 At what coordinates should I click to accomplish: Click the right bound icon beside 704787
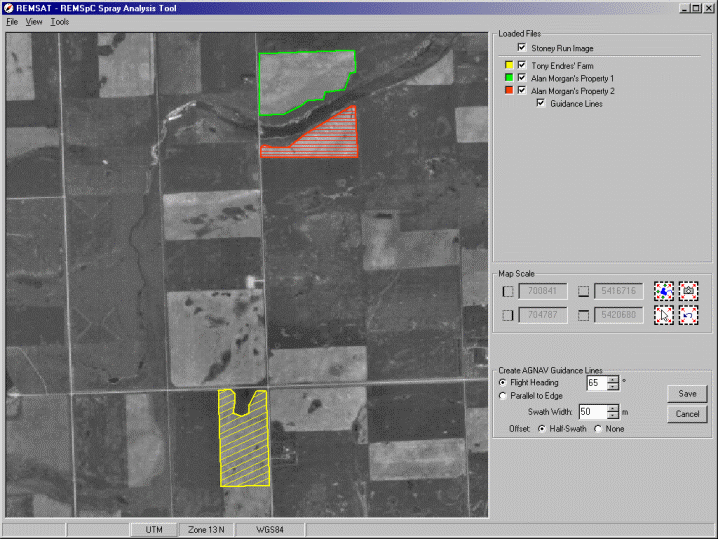click(x=507, y=315)
